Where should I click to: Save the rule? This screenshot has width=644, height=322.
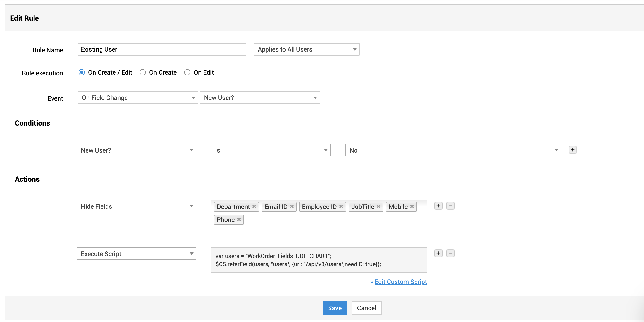coord(335,308)
